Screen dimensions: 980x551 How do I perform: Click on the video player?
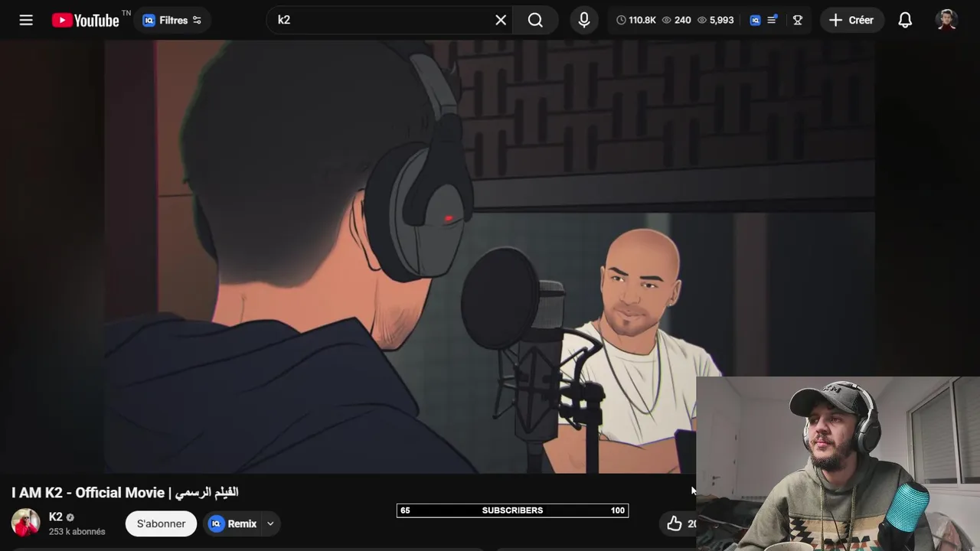tap(490, 256)
